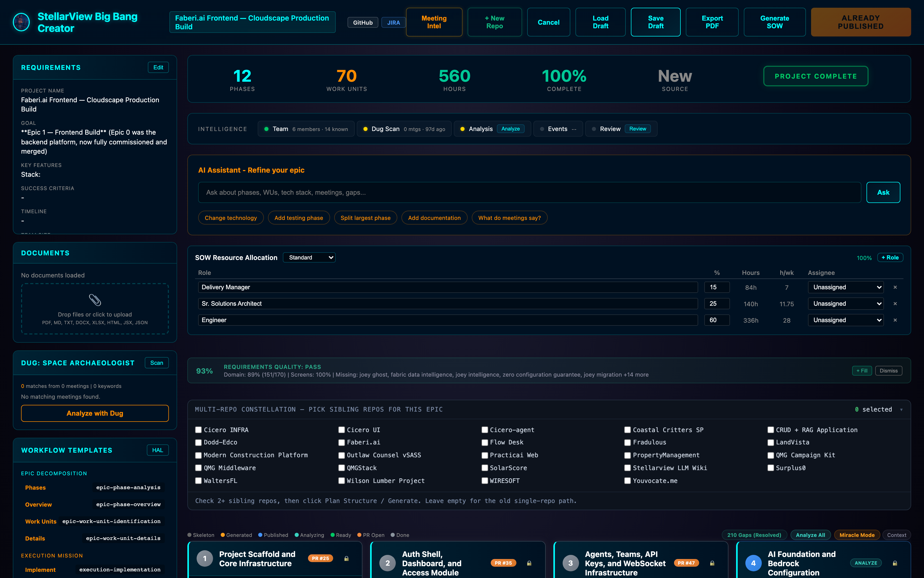
Task: Click the Ask button
Action: 883,192
